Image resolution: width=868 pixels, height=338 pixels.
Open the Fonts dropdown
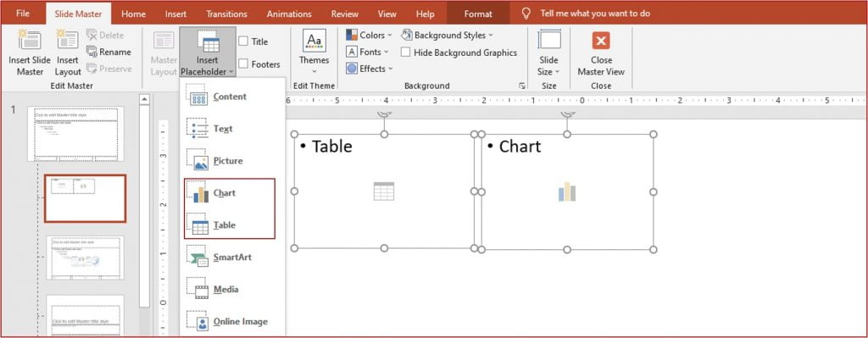pos(367,52)
